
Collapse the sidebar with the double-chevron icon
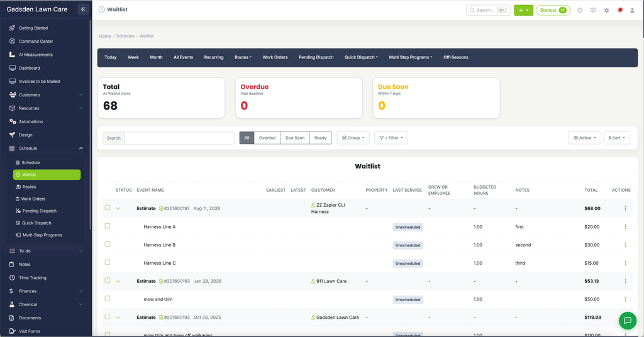click(x=83, y=9)
